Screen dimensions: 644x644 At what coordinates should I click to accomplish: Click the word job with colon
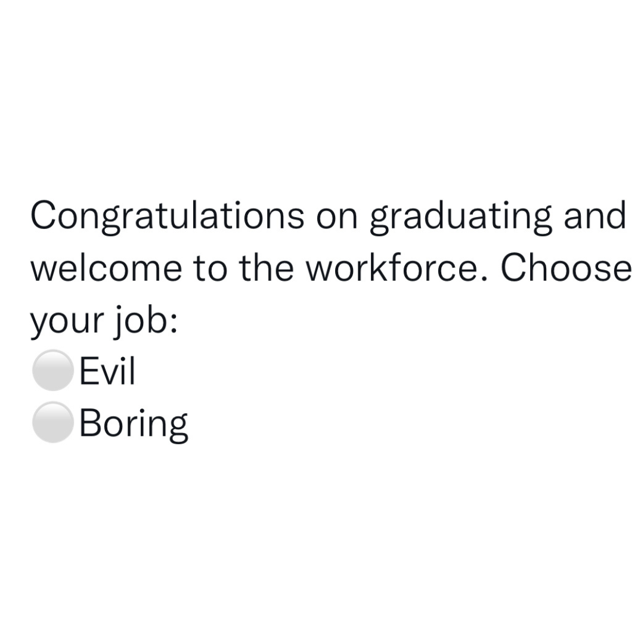pyautogui.click(x=146, y=322)
